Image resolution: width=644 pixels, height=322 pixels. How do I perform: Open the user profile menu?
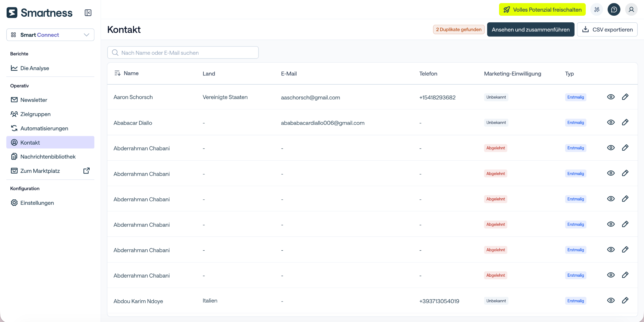pyautogui.click(x=631, y=10)
